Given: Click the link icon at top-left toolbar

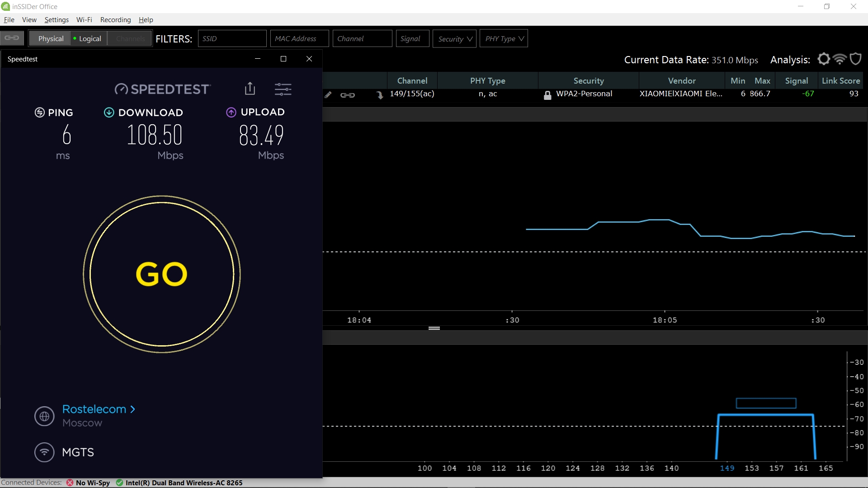Looking at the screenshot, I should coord(12,38).
